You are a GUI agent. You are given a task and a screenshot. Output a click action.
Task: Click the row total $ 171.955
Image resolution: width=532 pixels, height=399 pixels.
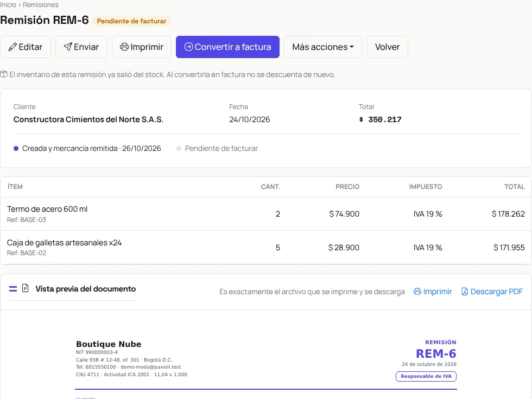coord(509,248)
